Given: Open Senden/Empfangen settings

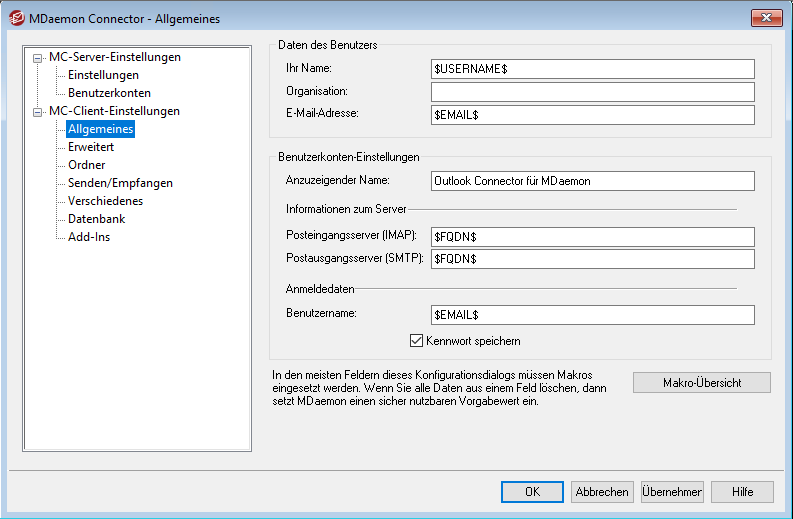Looking at the screenshot, I should click(120, 183).
